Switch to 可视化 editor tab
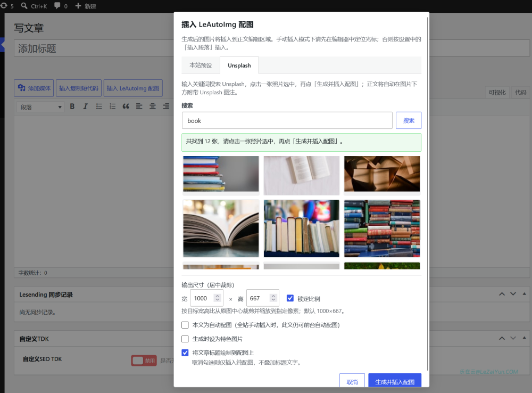Image resolution: width=532 pixels, height=393 pixels. point(497,92)
